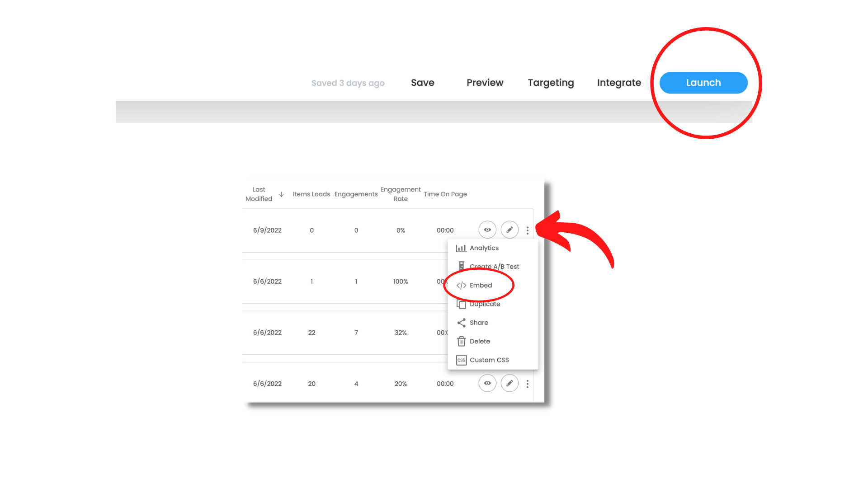Click the 22 item loads cell

click(x=312, y=333)
